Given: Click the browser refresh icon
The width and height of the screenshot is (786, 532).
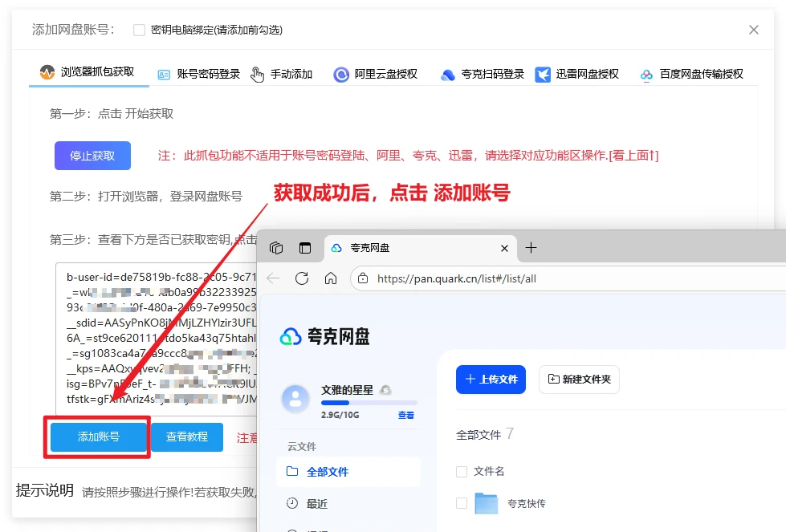Looking at the screenshot, I should (x=302, y=278).
